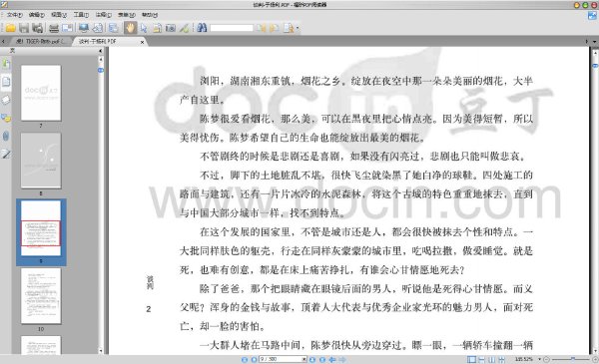
Task: Open the 帮助 (Help) menu
Action: (x=150, y=15)
